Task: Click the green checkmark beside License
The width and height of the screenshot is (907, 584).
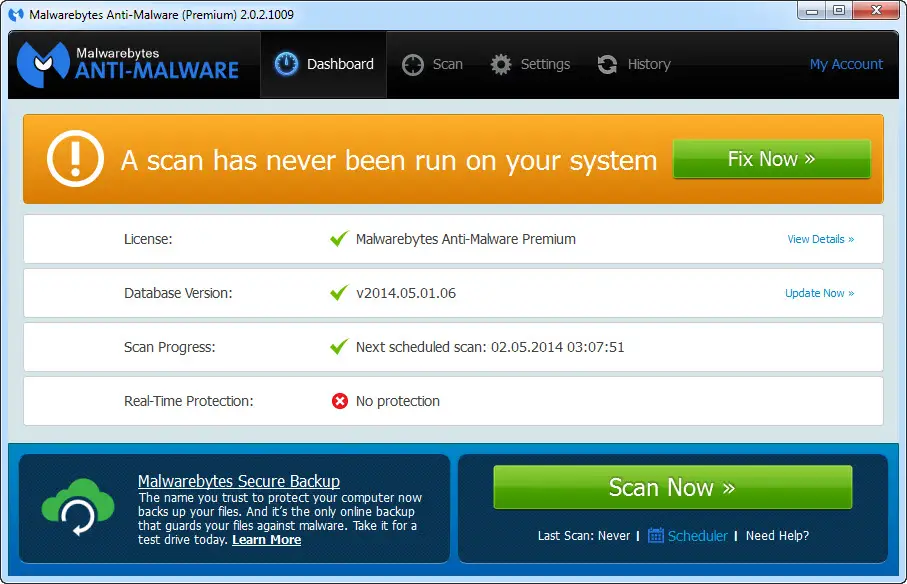Action: pyautogui.click(x=339, y=238)
